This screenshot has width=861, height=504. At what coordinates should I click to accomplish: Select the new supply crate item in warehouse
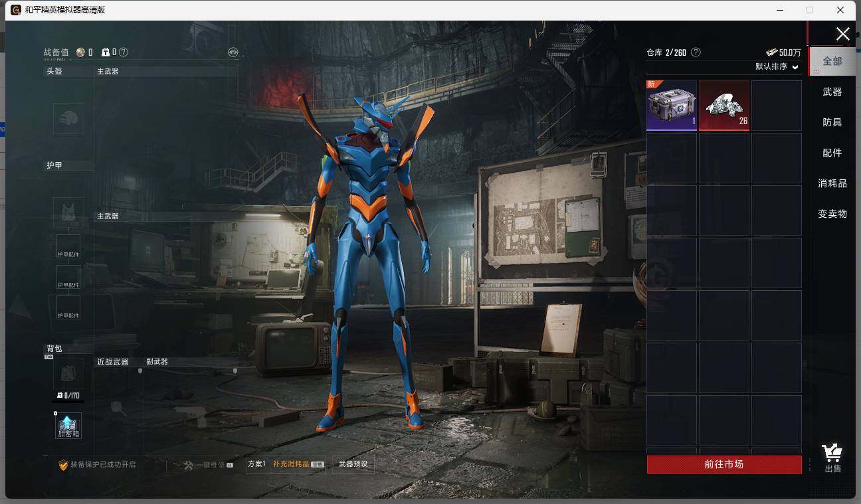click(672, 105)
